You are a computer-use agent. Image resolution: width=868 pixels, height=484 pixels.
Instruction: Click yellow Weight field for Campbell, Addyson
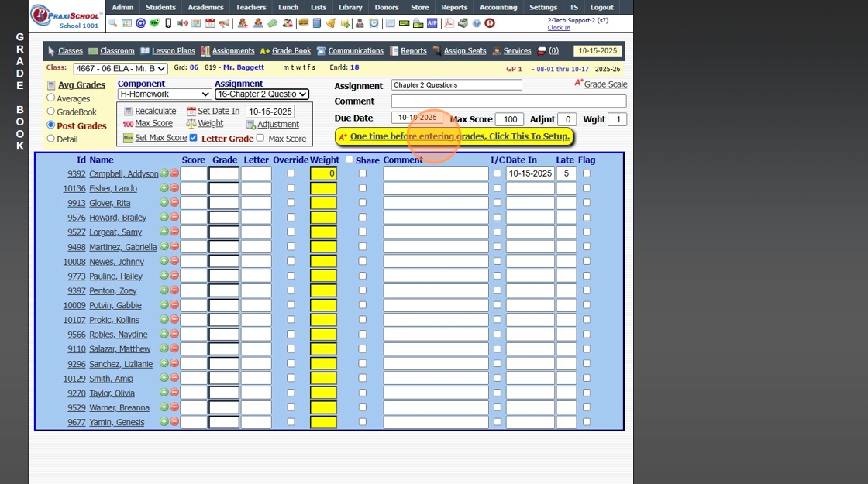(x=323, y=173)
